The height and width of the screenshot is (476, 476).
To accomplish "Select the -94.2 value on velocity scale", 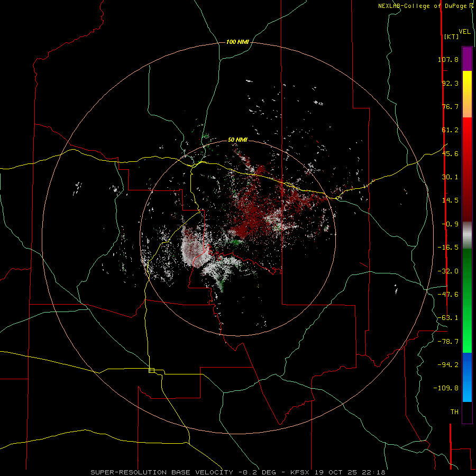I will (x=448, y=364).
